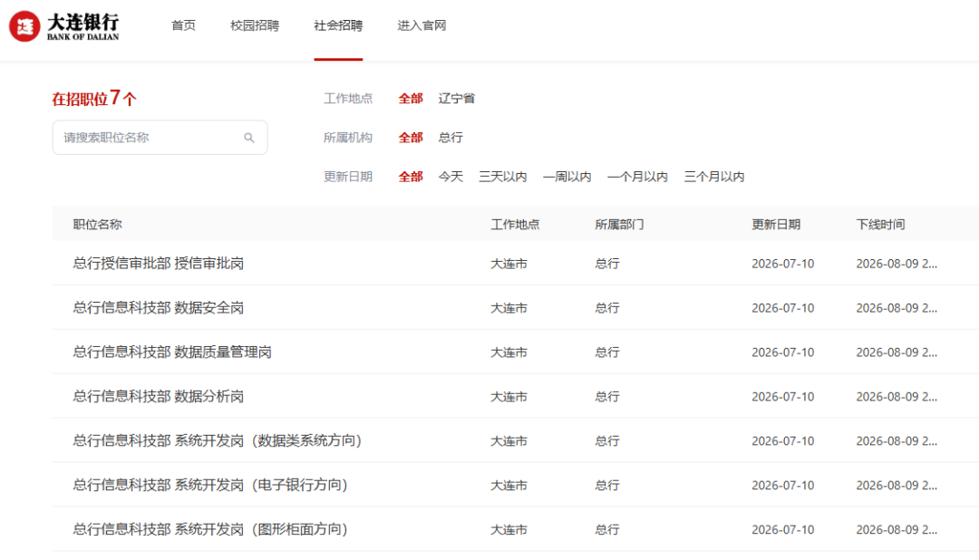This screenshot has width=979, height=560.
Task: Click the 工作地点 column header
Action: [x=515, y=225]
